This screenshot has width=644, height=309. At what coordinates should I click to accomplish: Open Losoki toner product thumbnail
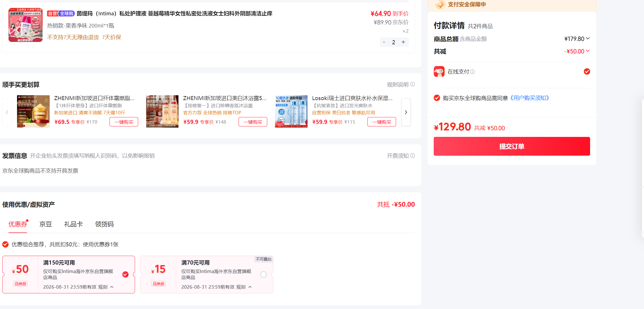(x=291, y=111)
